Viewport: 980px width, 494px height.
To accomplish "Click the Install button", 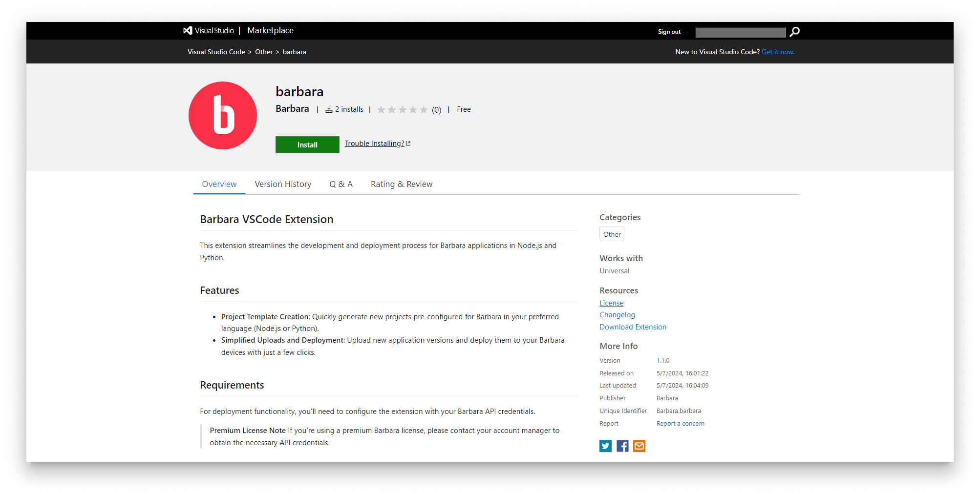I will pos(307,144).
